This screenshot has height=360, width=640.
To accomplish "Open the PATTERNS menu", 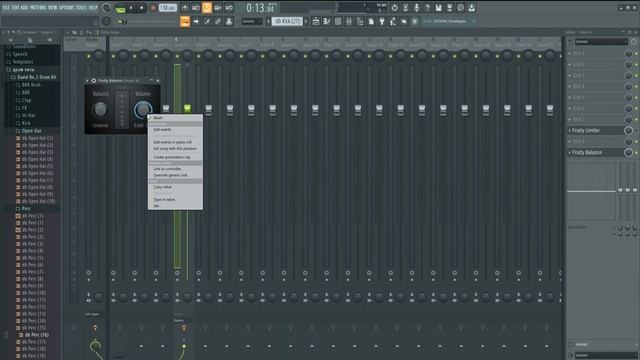I will point(38,7).
